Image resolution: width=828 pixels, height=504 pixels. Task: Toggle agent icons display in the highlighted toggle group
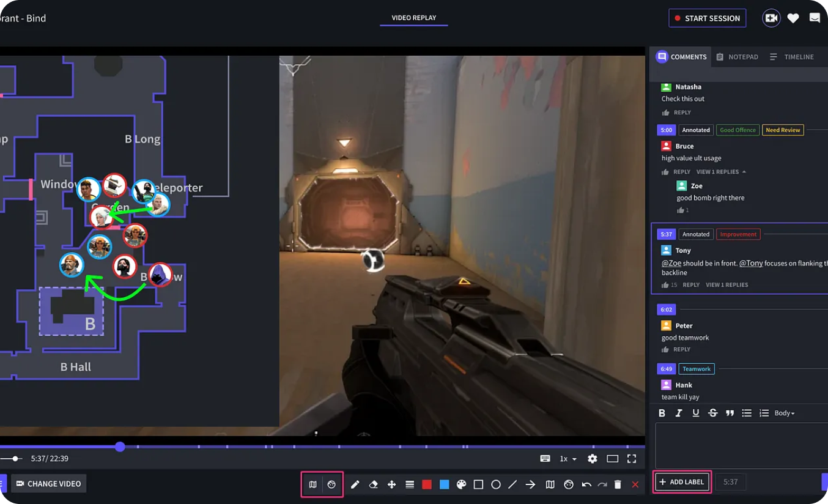point(331,484)
